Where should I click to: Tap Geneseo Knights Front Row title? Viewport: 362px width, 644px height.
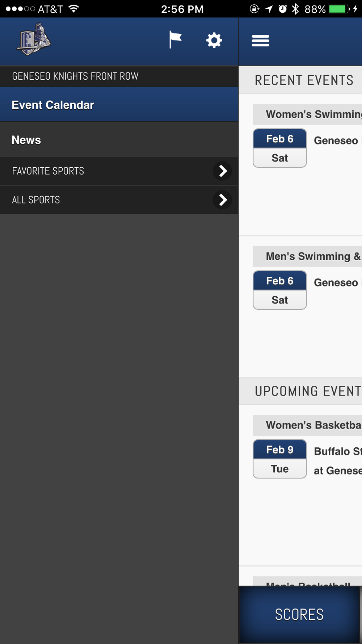tap(75, 76)
